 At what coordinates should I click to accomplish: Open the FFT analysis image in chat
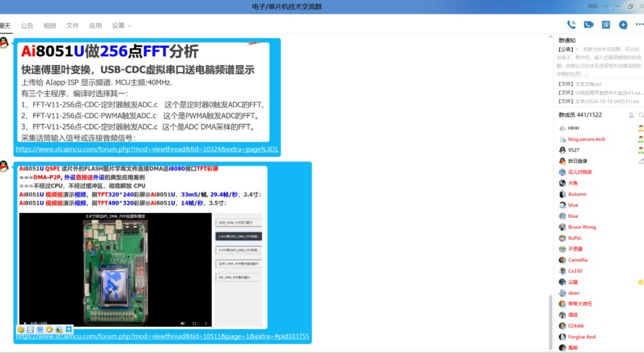[x=143, y=92]
